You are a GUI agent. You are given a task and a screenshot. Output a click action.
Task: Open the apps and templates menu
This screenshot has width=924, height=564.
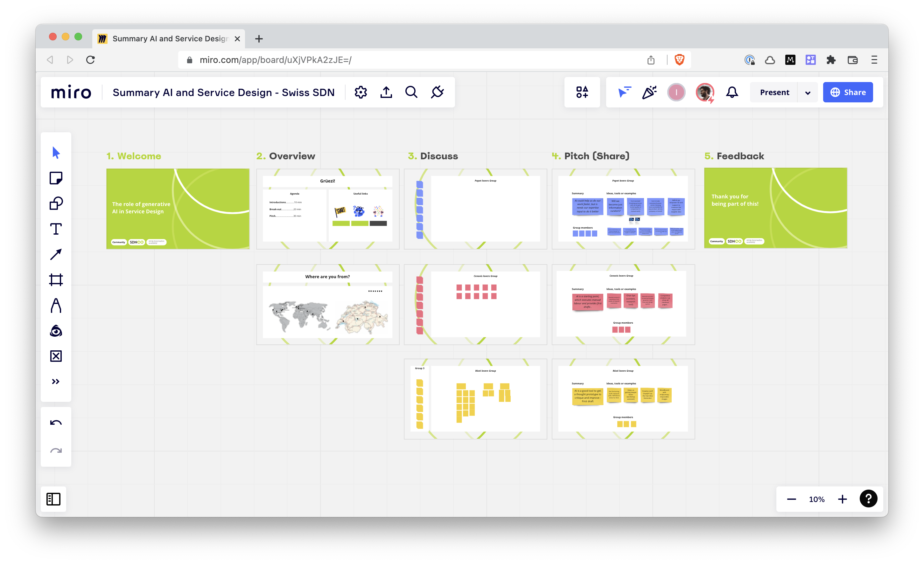pos(582,92)
